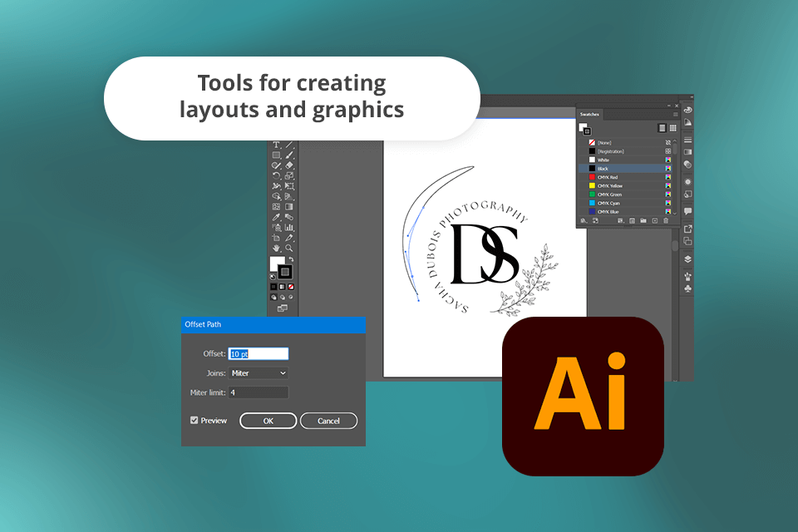This screenshot has height=532, width=798.
Task: Select the CMYK Green swatch
Action: tap(625, 195)
